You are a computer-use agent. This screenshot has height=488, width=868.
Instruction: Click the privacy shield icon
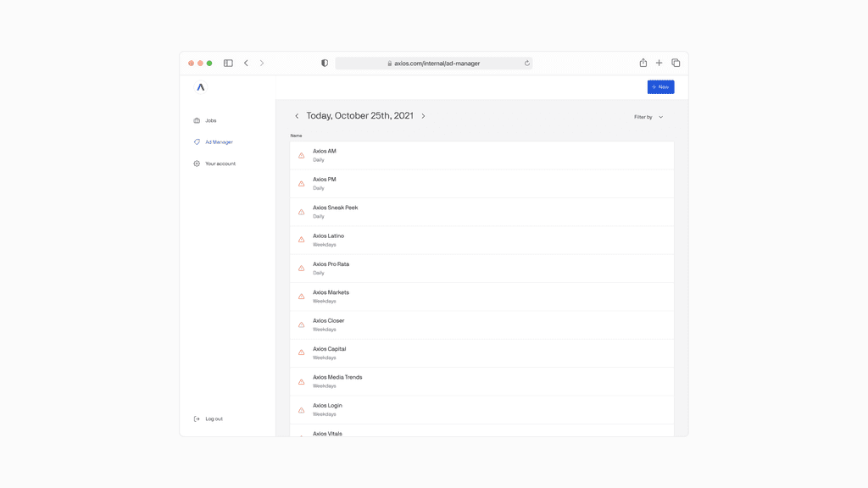(325, 63)
